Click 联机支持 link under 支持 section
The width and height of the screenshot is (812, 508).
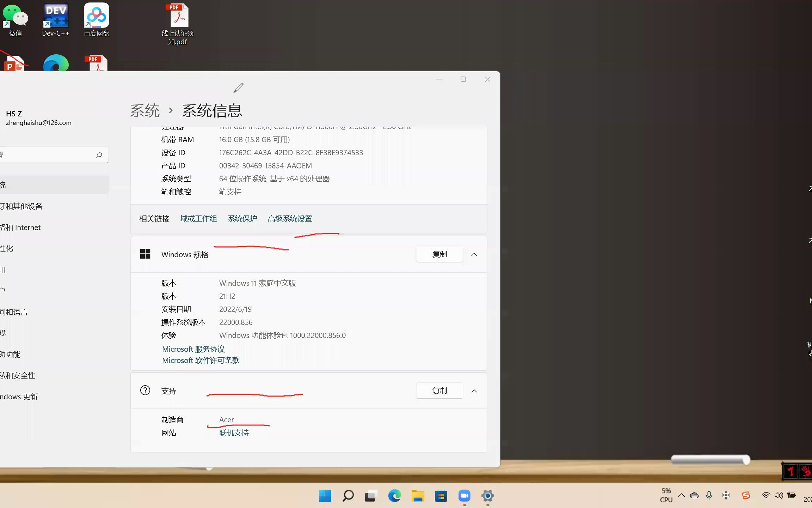click(234, 433)
